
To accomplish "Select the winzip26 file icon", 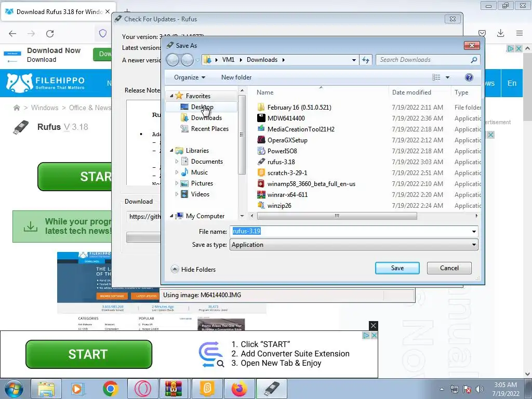I will 261,205.
